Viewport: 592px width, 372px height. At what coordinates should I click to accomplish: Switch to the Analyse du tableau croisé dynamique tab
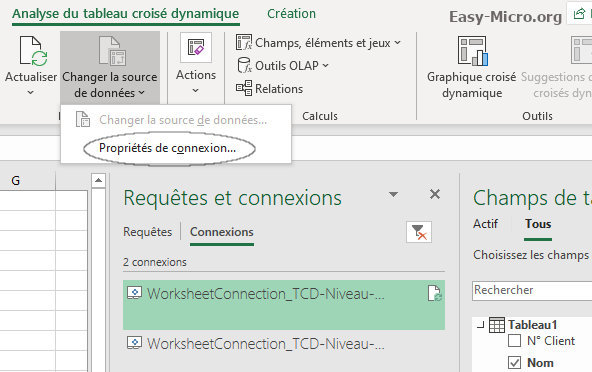(x=126, y=14)
